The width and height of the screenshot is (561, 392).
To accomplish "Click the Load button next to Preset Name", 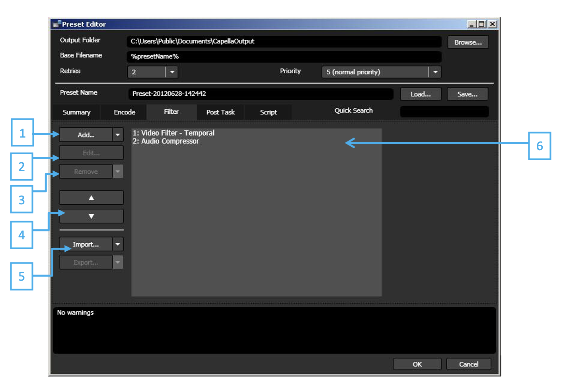I will pos(421,94).
